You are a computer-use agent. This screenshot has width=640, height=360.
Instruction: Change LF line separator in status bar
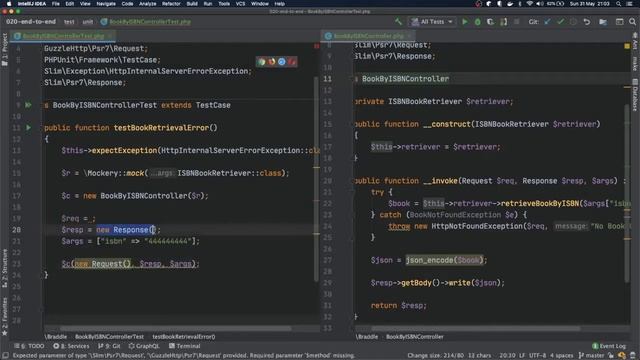(x=522, y=356)
